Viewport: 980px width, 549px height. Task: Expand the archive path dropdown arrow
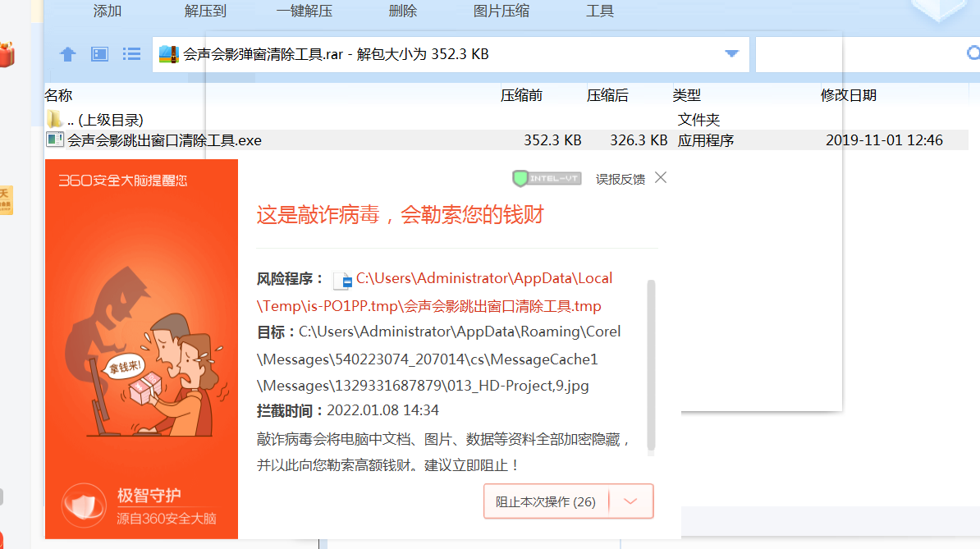[731, 53]
